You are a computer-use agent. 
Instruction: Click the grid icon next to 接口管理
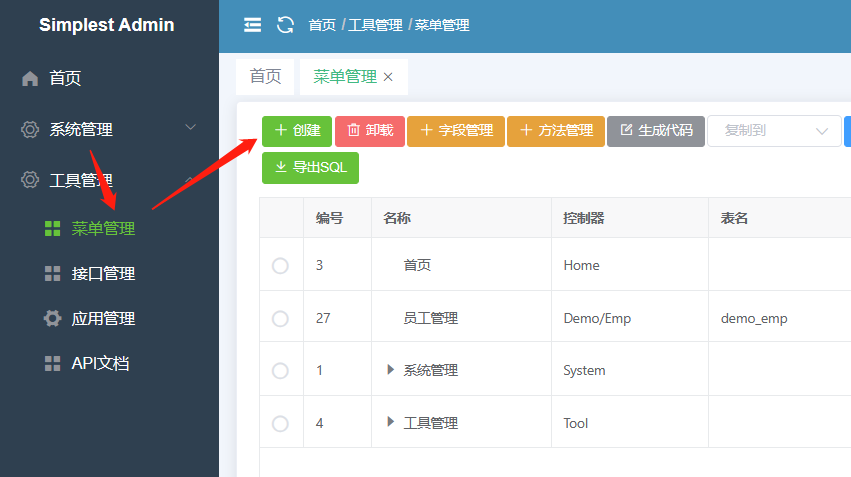tap(52, 273)
